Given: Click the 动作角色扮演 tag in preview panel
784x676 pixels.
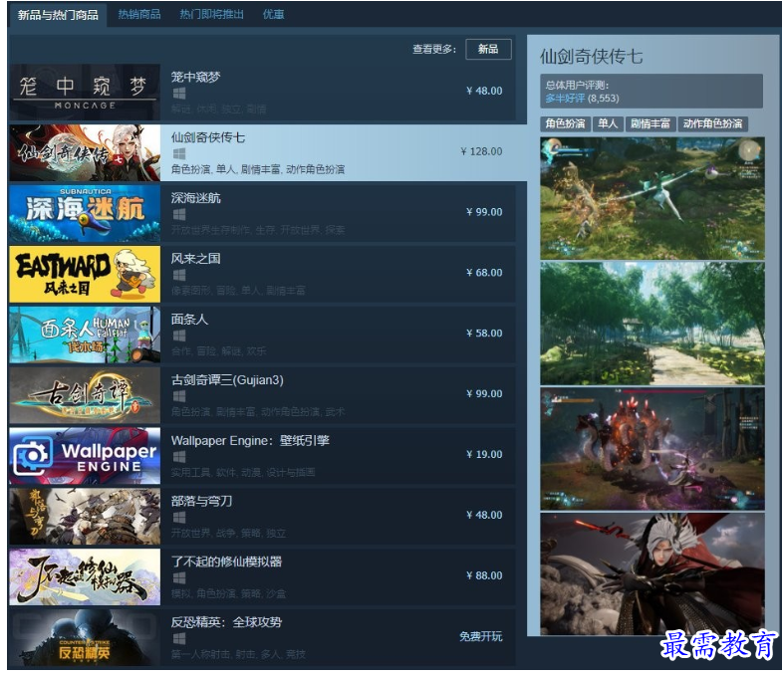Looking at the screenshot, I should coord(713,123).
